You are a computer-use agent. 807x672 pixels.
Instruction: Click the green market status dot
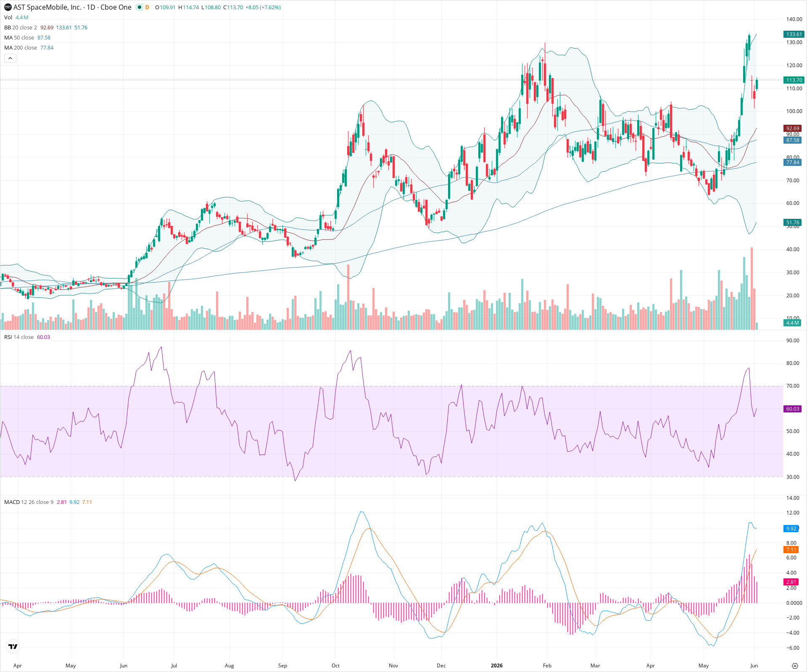tap(140, 7)
